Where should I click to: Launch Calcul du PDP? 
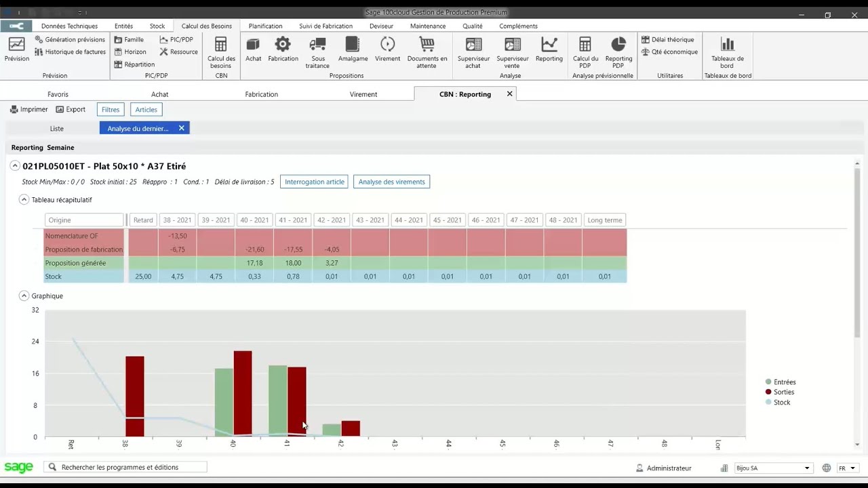pos(585,52)
